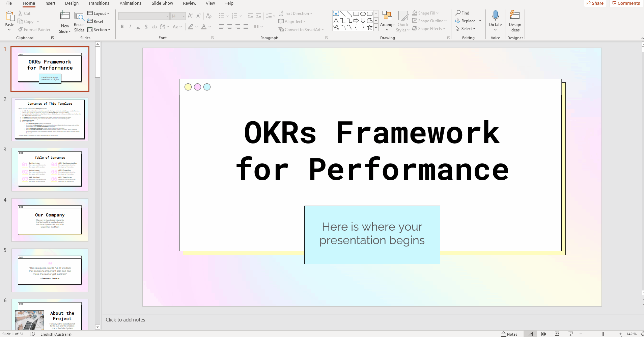Click the Dictate microphone icon
This screenshot has height=337, width=644.
coord(495,15)
